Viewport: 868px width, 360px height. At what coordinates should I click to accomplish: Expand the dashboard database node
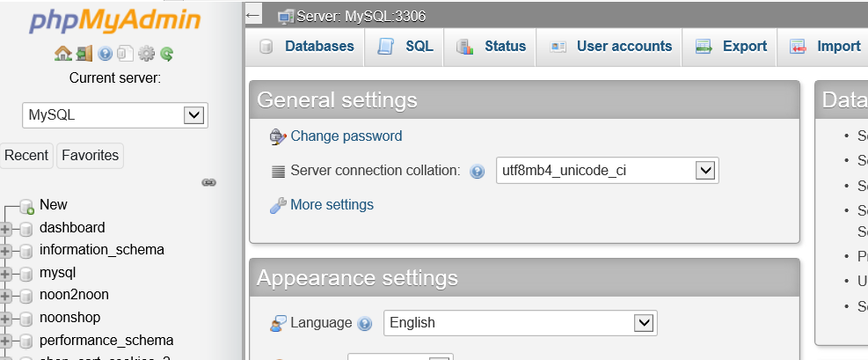coord(5,228)
